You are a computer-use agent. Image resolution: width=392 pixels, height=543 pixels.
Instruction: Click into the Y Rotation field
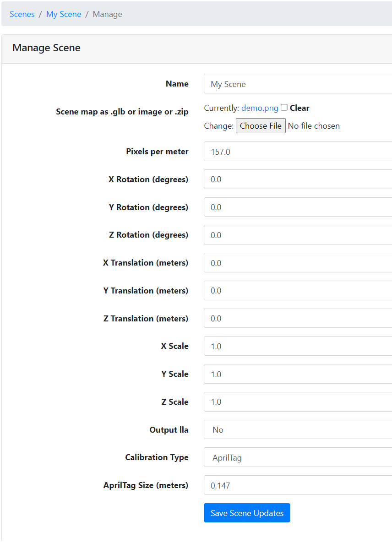tap(298, 207)
